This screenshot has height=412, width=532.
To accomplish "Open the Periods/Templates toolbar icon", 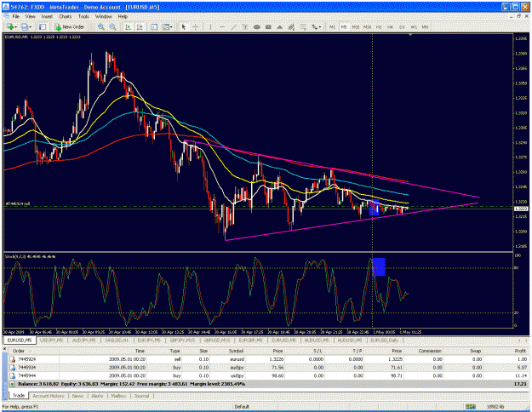I will point(166,26).
